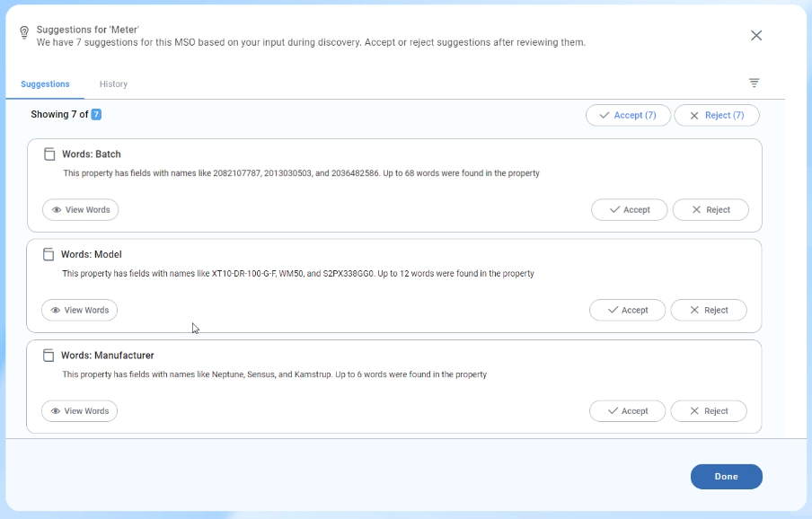Accept the Batch suggestion
This screenshot has width=812, height=519.
(x=629, y=210)
